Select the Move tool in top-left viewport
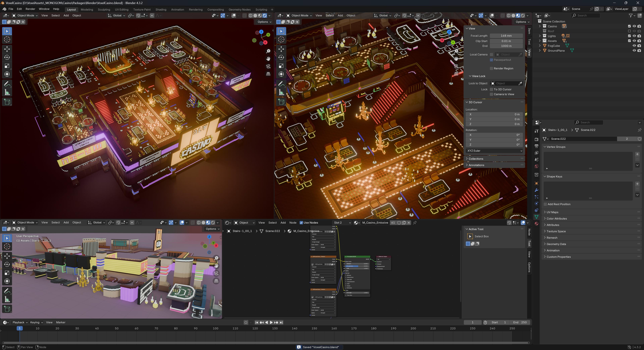The height and width of the screenshot is (350, 644). [7, 49]
